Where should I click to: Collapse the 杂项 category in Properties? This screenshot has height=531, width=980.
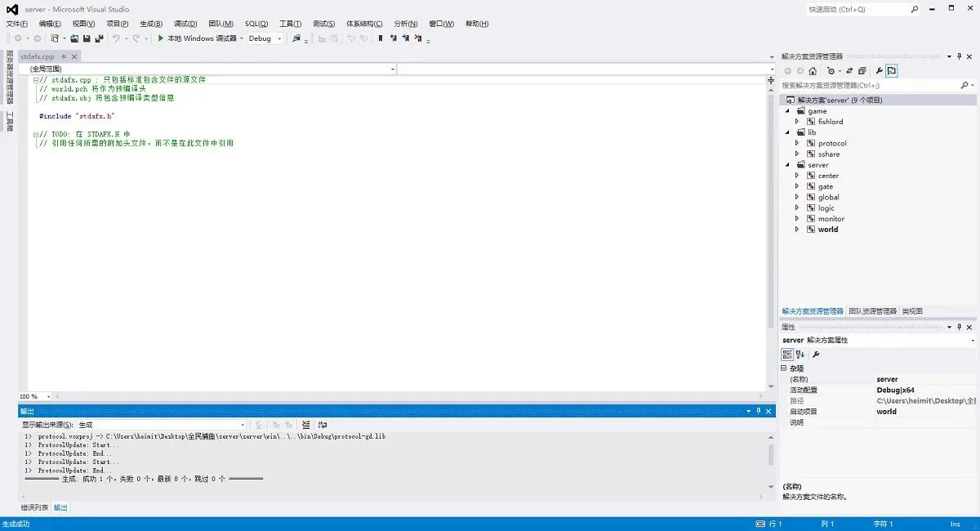pos(784,368)
